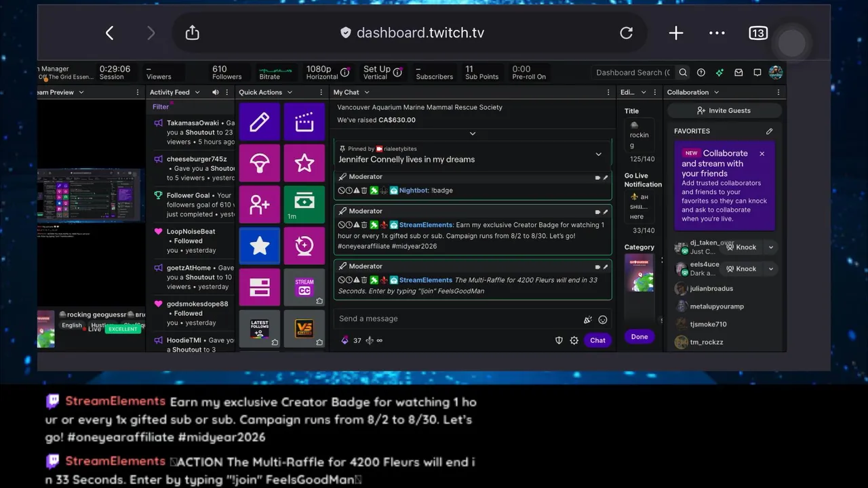Click the 1080p Horizontal info icon
The height and width of the screenshot is (488, 868).
[344, 73]
